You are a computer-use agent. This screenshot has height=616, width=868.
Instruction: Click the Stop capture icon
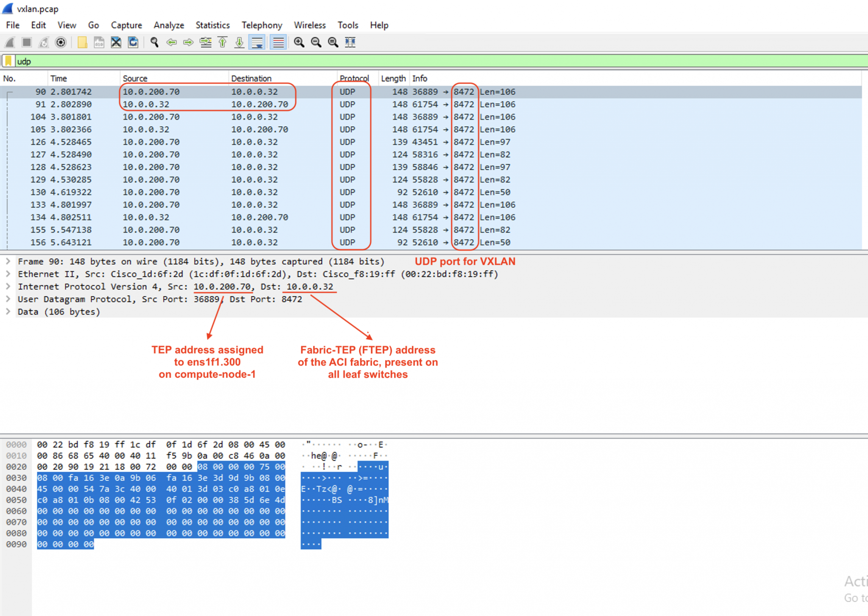tap(26, 42)
